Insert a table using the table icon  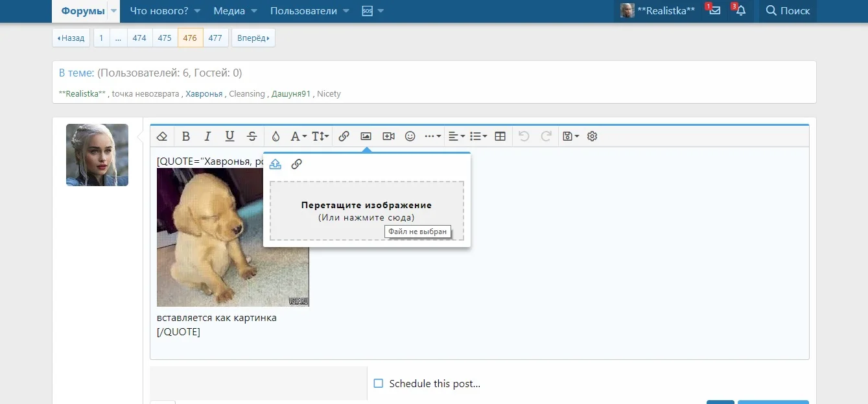(499, 136)
